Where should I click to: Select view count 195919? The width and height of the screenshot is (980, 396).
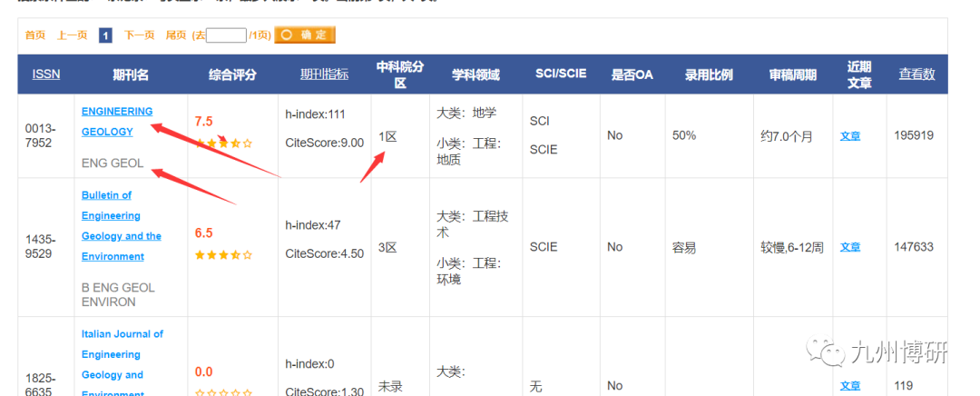pos(914,135)
